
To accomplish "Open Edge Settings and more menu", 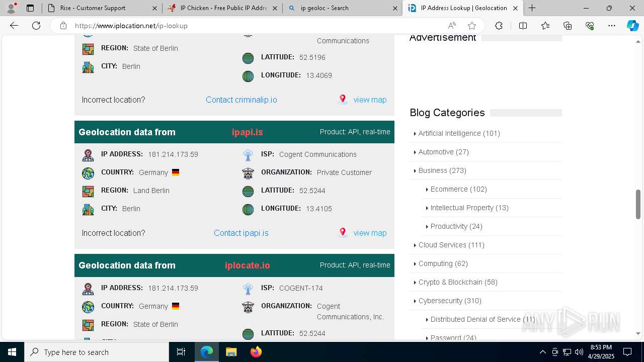I will coord(612,26).
